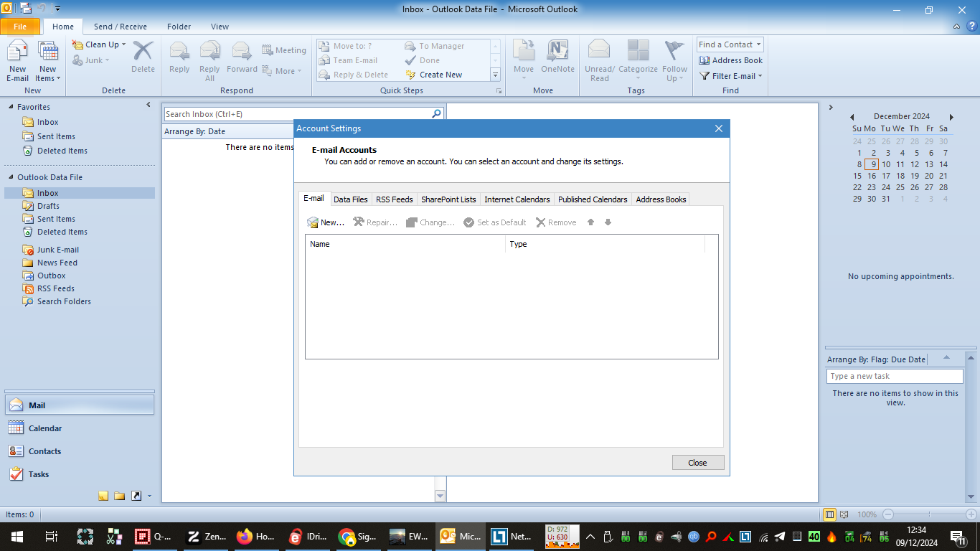980x551 pixels.
Task: Click the Remove account toolbar button
Action: coord(556,222)
